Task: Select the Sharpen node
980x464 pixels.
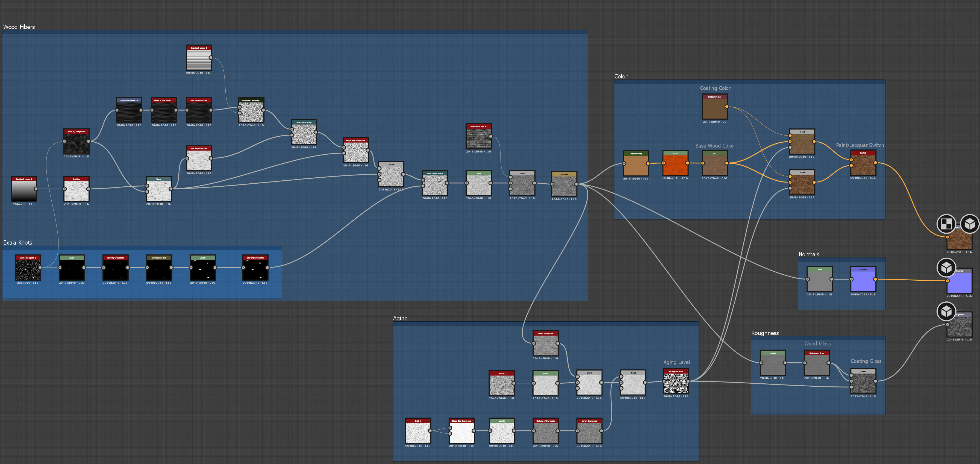Action: coord(564,184)
